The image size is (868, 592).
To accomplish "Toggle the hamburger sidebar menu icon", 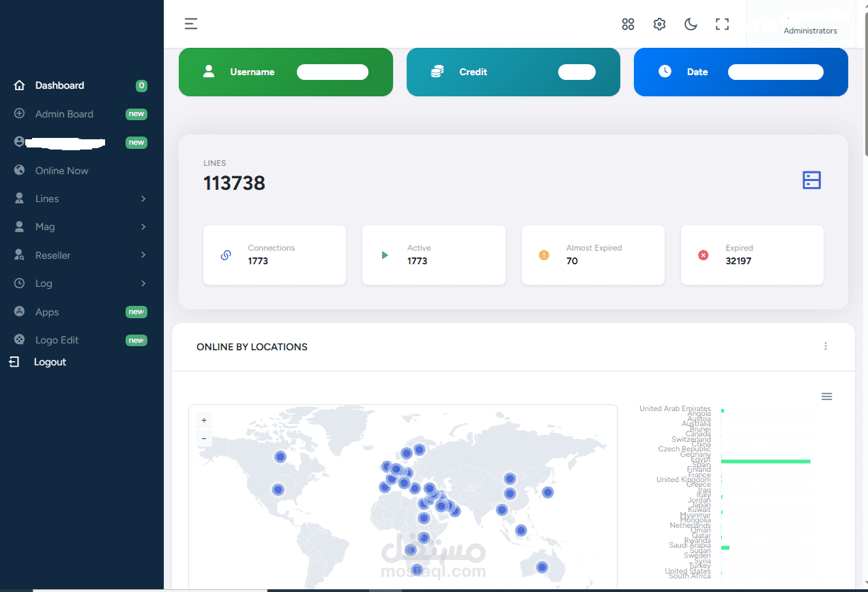I will click(191, 24).
